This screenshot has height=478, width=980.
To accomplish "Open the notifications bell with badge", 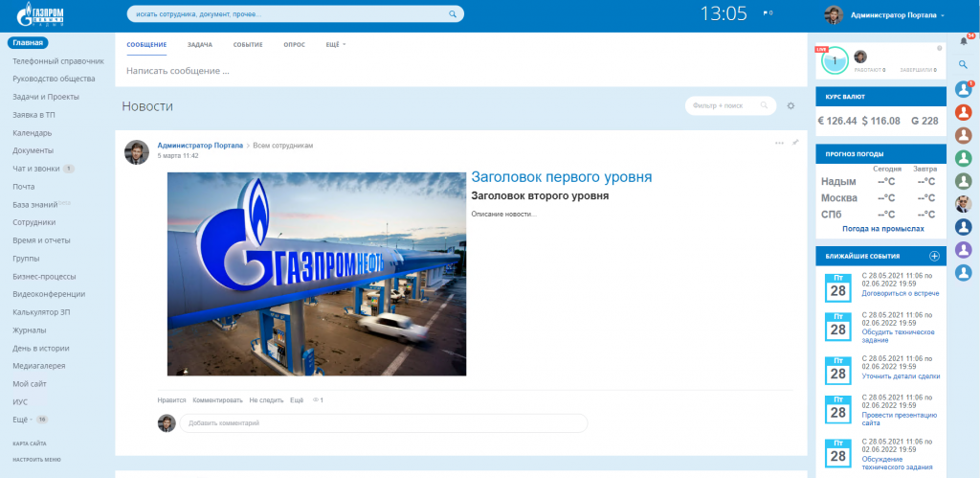I will [x=963, y=40].
